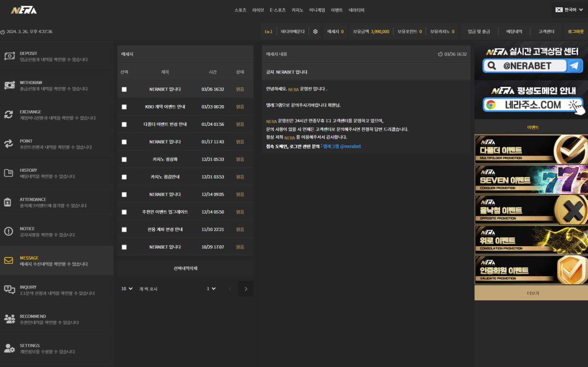588x367 pixels.
Task: Go to next page arrow
Action: pos(246,289)
